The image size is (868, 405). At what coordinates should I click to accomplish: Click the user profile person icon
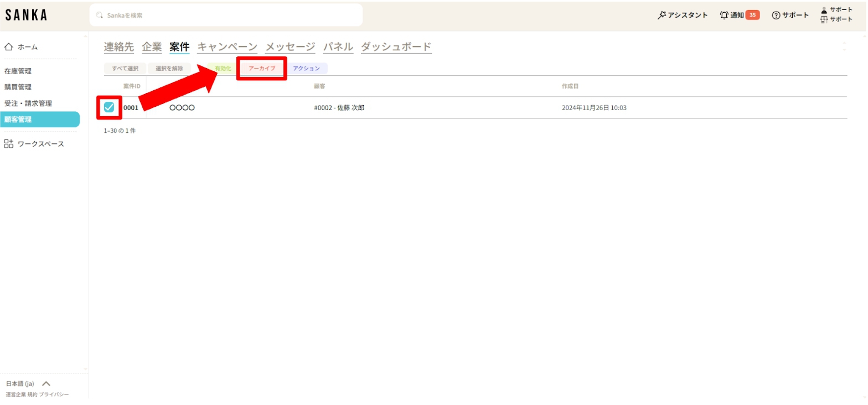[x=824, y=10]
